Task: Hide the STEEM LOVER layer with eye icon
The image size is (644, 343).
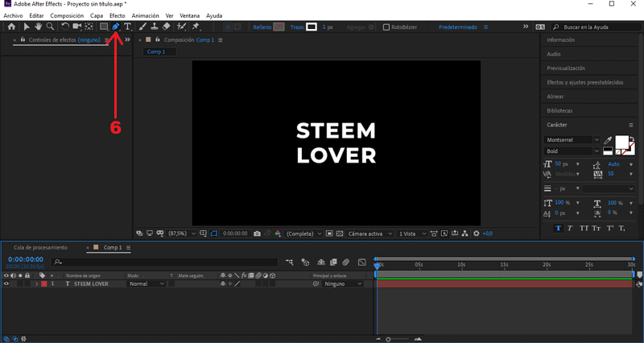Action: (6, 284)
